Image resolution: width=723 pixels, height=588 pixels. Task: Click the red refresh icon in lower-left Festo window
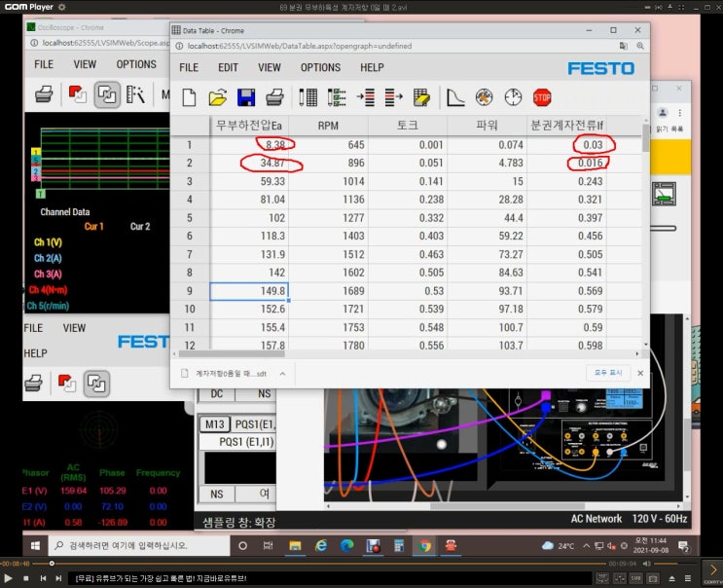pyautogui.click(x=67, y=384)
